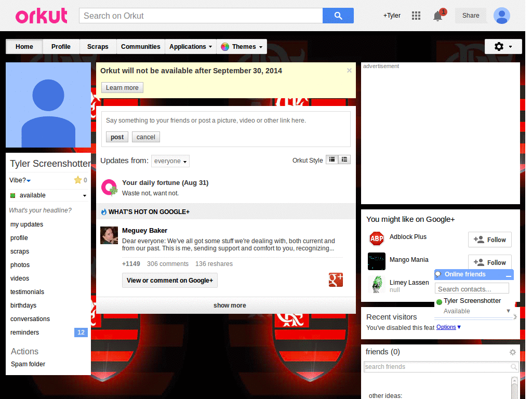This screenshot has width=532, height=399.
Task: Follow Adblock Plus on Google+
Action: point(489,240)
